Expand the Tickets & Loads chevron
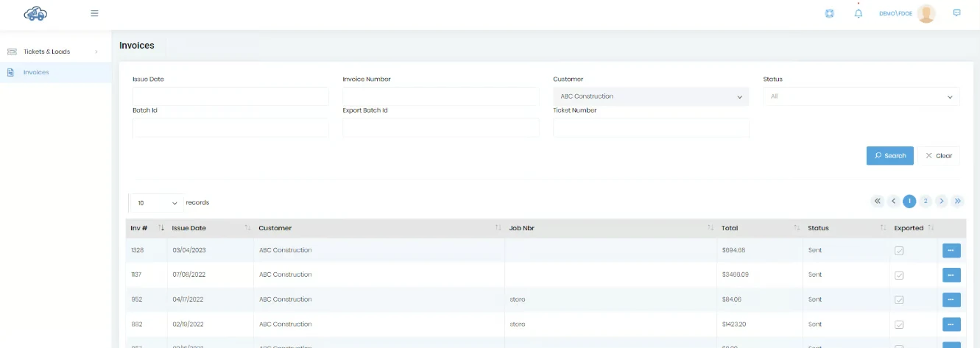Screen dimensions: 980x348 click(x=96, y=52)
